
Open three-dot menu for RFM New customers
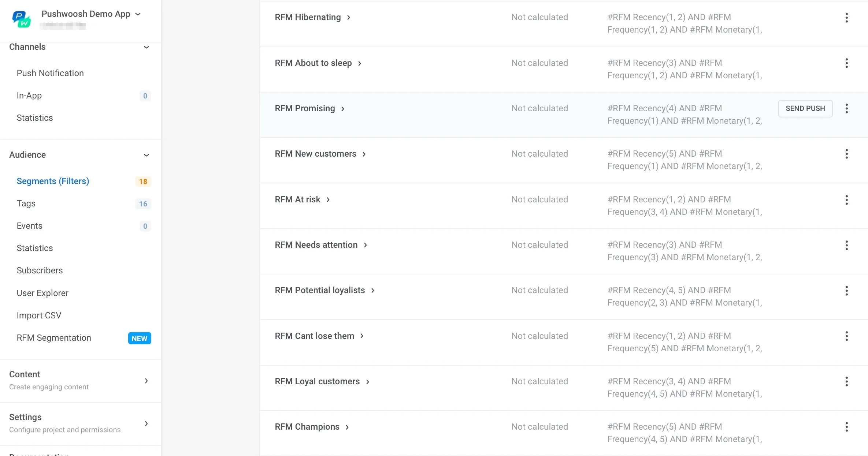coord(846,154)
